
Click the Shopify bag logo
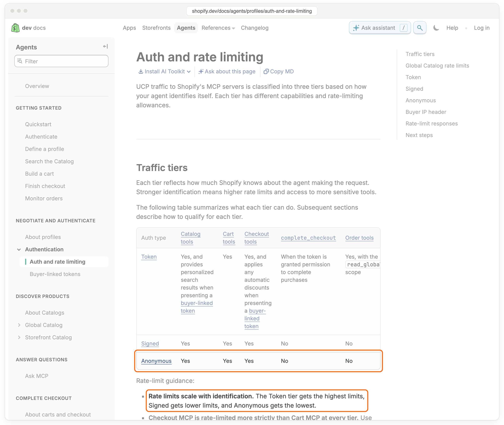[x=15, y=28]
